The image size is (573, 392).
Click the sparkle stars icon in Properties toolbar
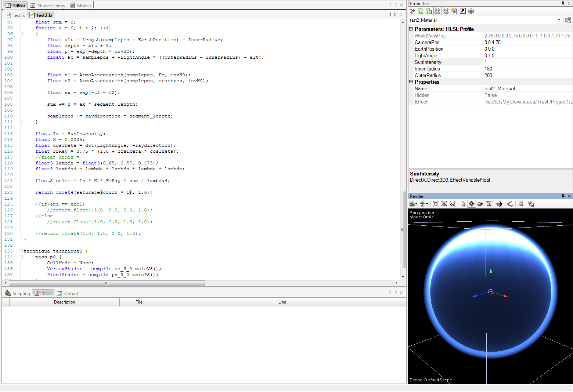point(412,11)
